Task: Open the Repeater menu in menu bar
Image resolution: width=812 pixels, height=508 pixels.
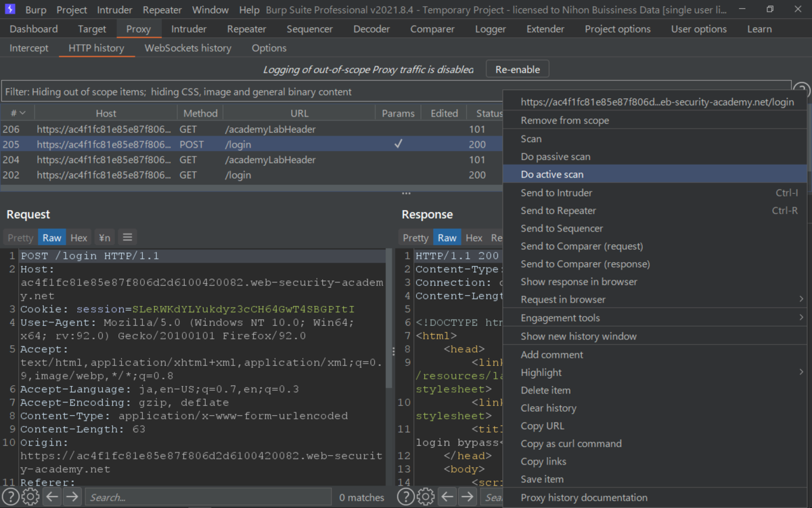Action: click(162, 10)
